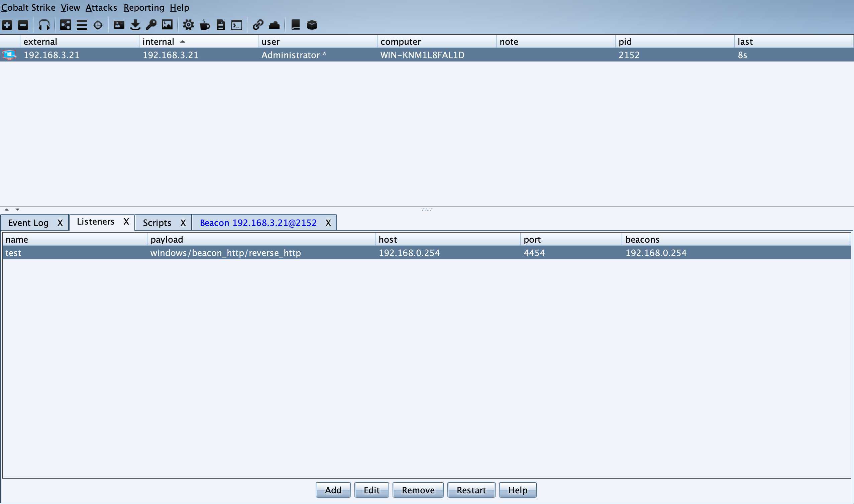Image resolution: width=854 pixels, height=504 pixels.
Task: Click the listener port 4454 cell
Action: pos(571,253)
